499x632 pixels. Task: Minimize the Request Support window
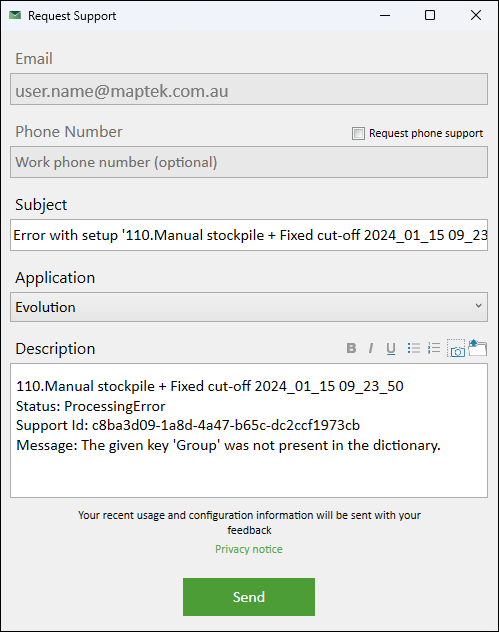[x=385, y=15]
